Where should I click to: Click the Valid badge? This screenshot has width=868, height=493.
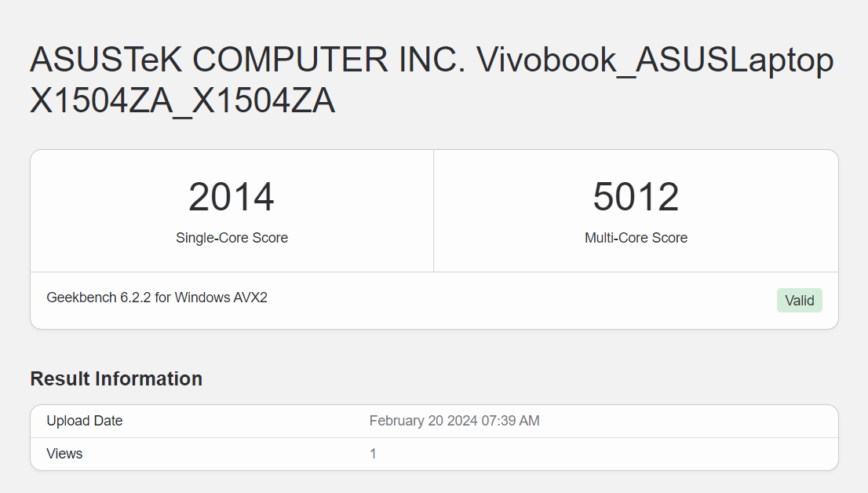click(799, 300)
